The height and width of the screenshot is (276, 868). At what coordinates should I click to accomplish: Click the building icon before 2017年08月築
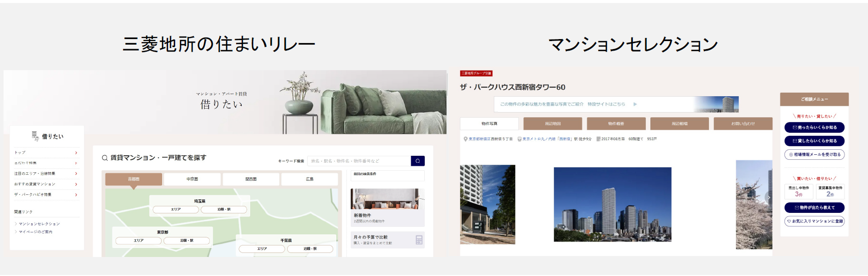pyautogui.click(x=598, y=139)
